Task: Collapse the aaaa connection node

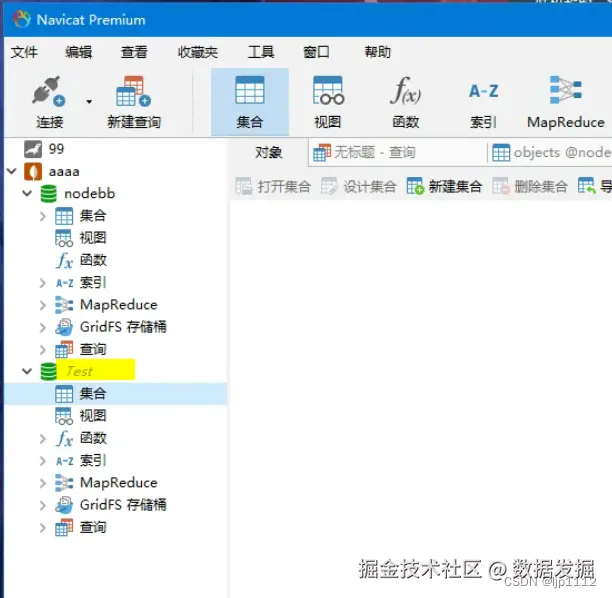Action: (x=12, y=171)
